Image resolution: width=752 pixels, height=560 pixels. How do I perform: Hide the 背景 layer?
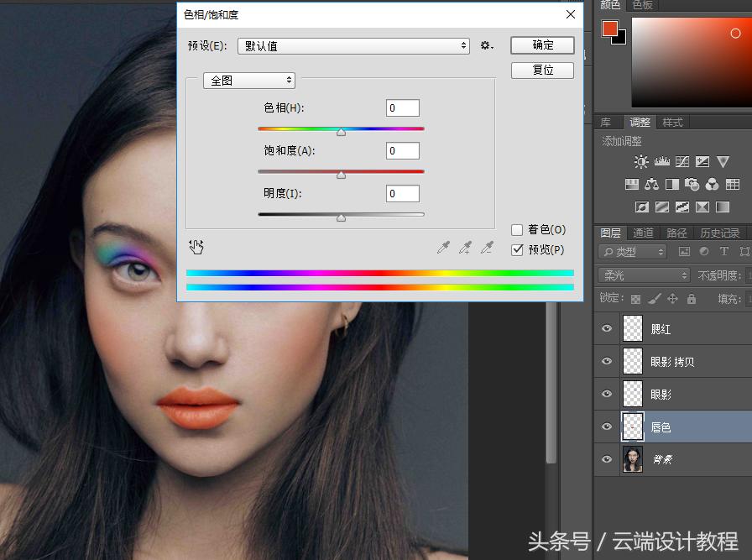(607, 459)
